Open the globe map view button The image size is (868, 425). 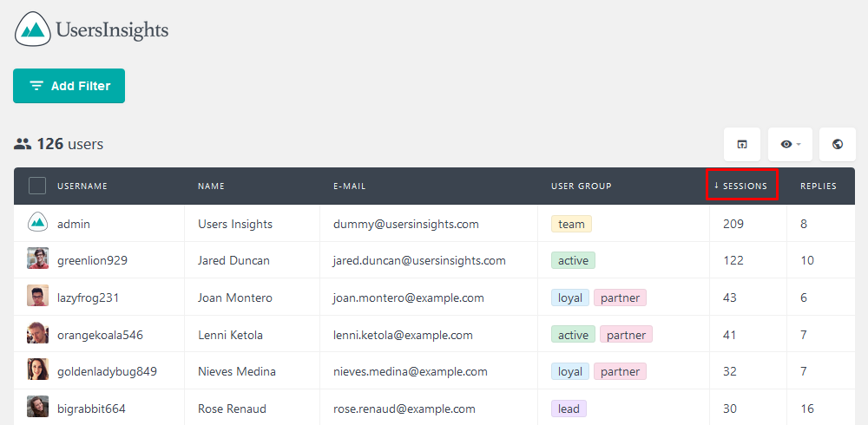(838, 145)
